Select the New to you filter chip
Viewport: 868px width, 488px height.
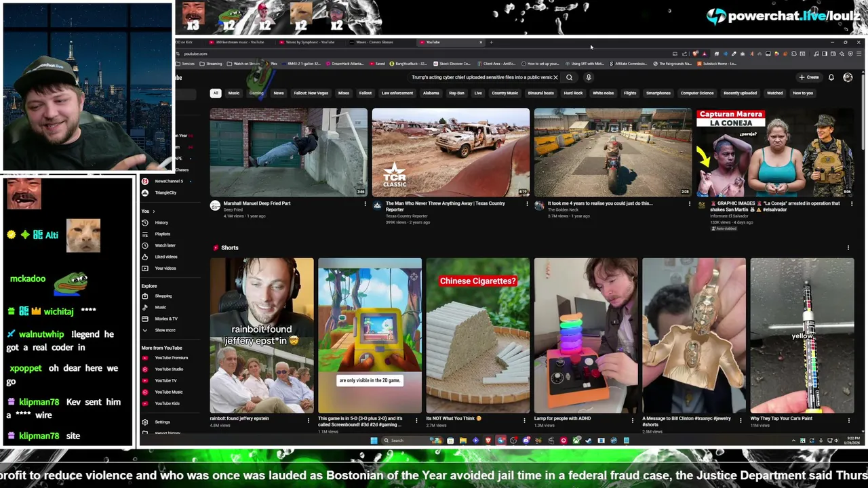tap(803, 93)
